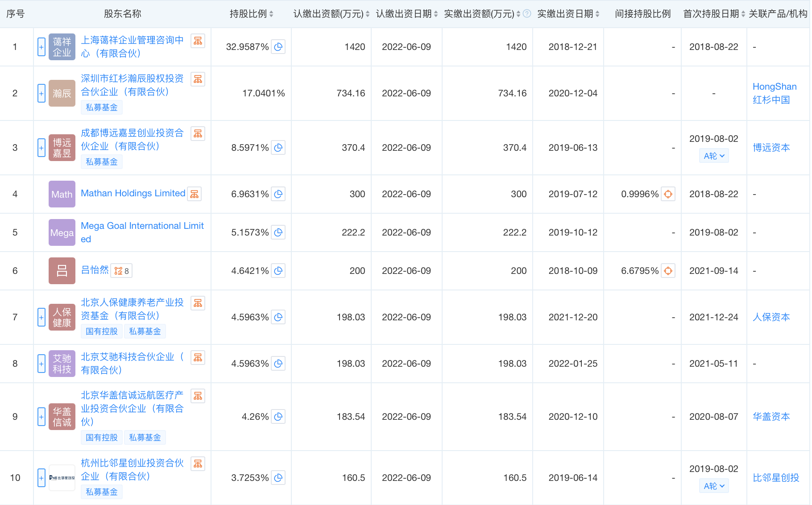Click indirect holding icon next to 0.9996%
The width and height of the screenshot is (812, 505).
click(x=668, y=194)
